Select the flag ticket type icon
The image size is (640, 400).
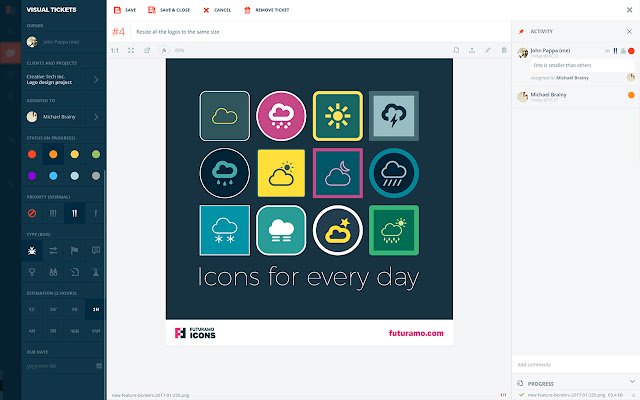coord(74,251)
